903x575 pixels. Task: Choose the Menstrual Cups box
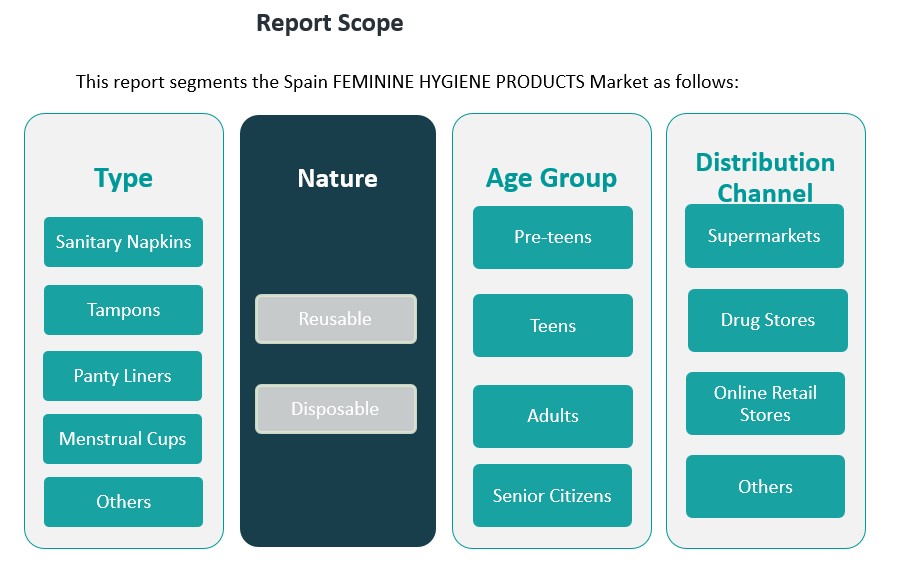coord(122,439)
